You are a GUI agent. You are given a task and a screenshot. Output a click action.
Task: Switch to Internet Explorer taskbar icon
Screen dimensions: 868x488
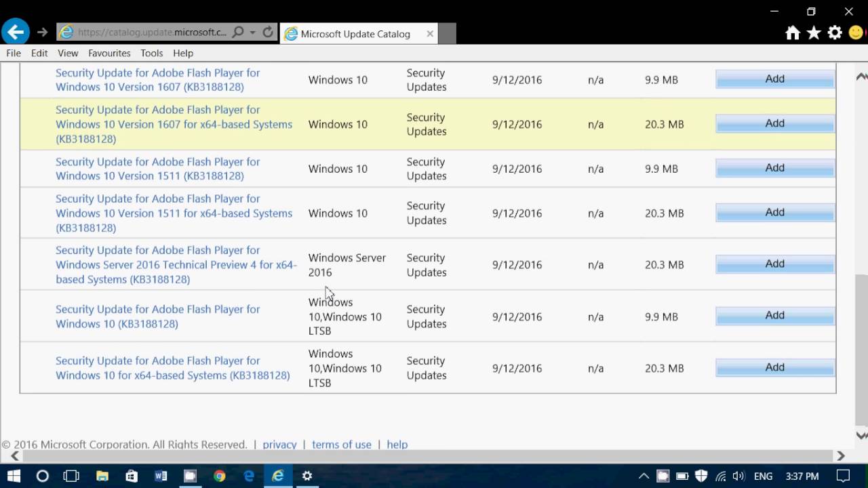pyautogui.click(x=278, y=476)
